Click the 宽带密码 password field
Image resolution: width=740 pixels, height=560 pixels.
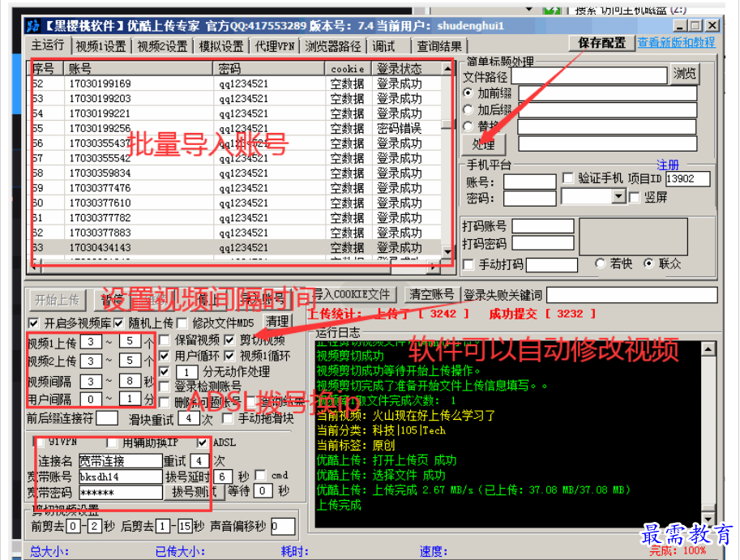[120, 493]
